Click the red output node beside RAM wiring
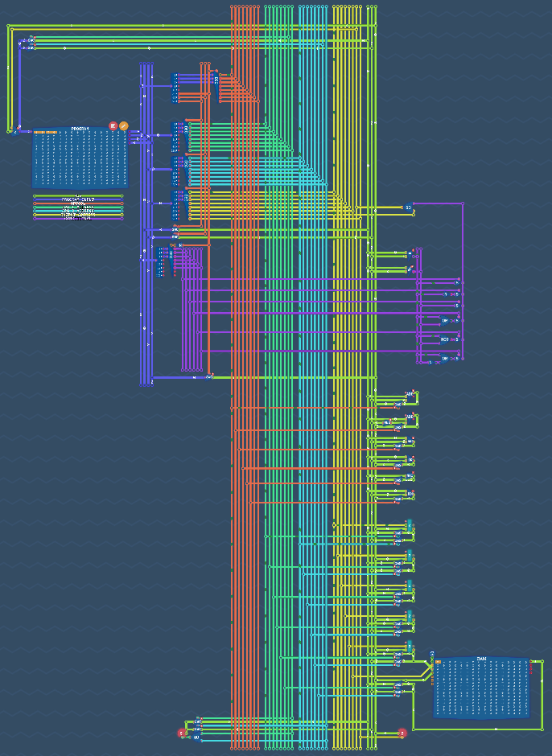The image size is (552, 756). pos(402,733)
